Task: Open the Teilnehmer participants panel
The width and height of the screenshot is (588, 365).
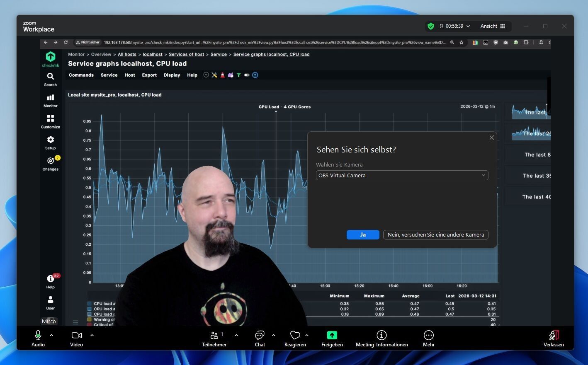Action: (x=214, y=335)
